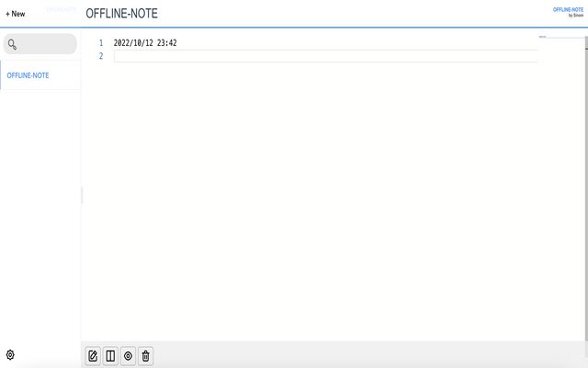588x368 pixels.
Task: Click the search magnifier icon
Action: (12, 44)
